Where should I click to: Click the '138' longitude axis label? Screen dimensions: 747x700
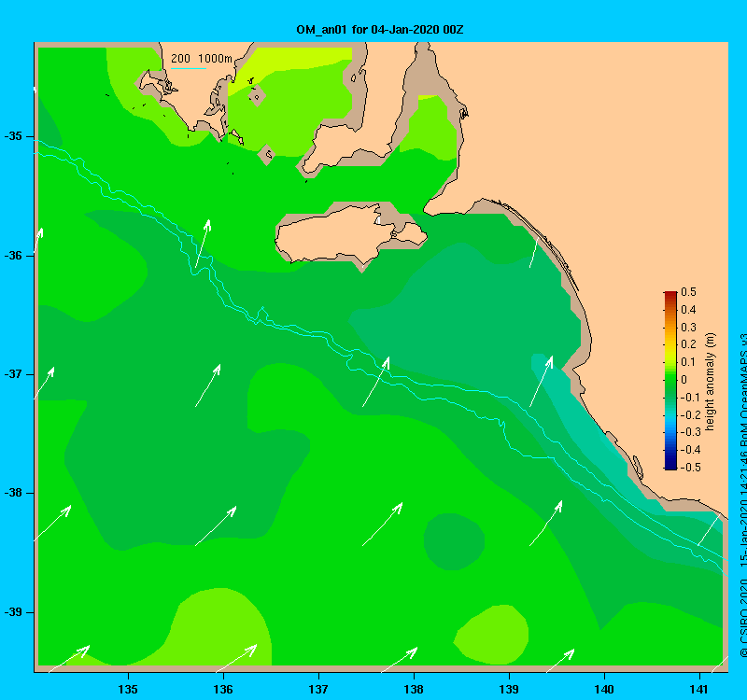[414, 689]
